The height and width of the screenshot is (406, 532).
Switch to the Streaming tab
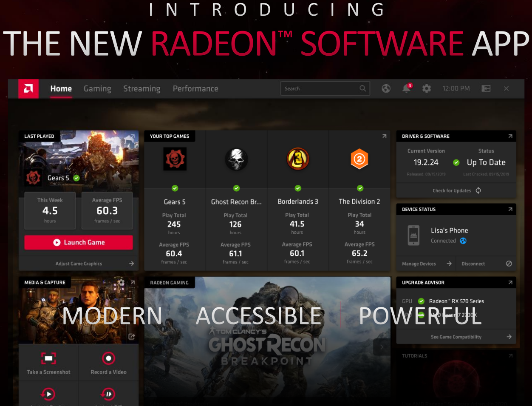(x=141, y=88)
